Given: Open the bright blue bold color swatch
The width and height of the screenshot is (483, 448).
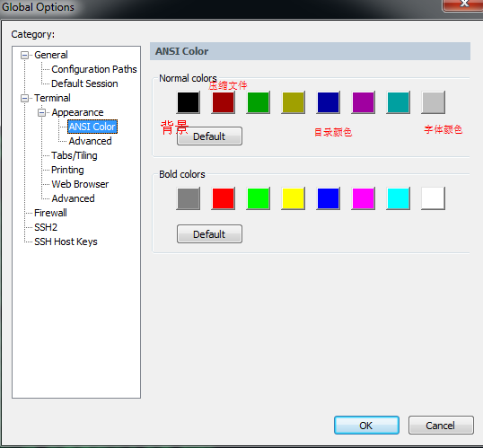Looking at the screenshot, I should (328, 198).
